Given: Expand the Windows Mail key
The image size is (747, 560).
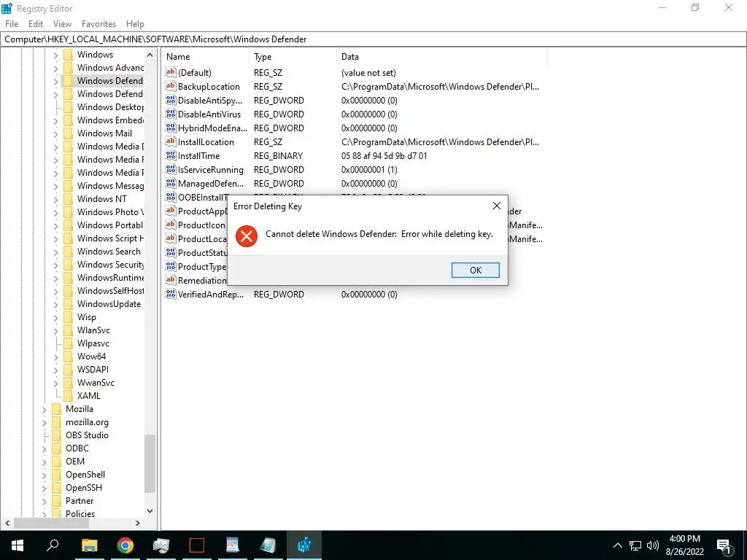Looking at the screenshot, I should [x=55, y=133].
